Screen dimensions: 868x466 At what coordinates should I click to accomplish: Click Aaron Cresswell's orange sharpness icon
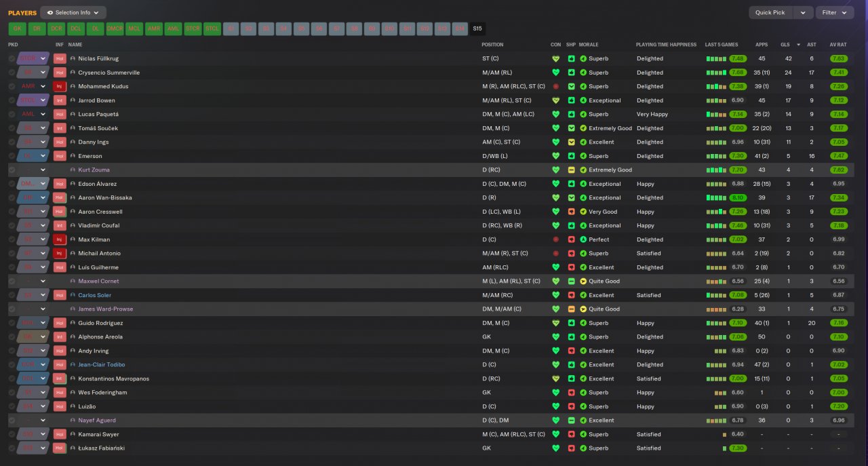pyautogui.click(x=571, y=212)
